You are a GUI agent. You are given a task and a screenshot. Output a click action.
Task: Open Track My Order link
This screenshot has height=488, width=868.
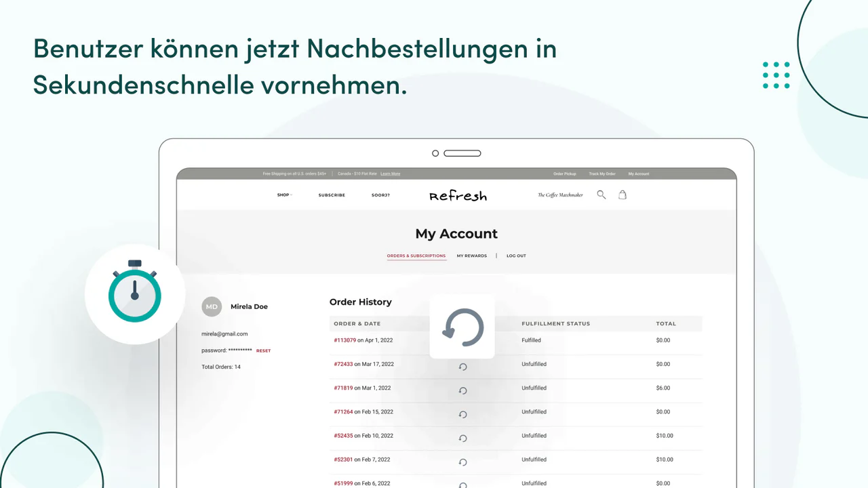(602, 174)
